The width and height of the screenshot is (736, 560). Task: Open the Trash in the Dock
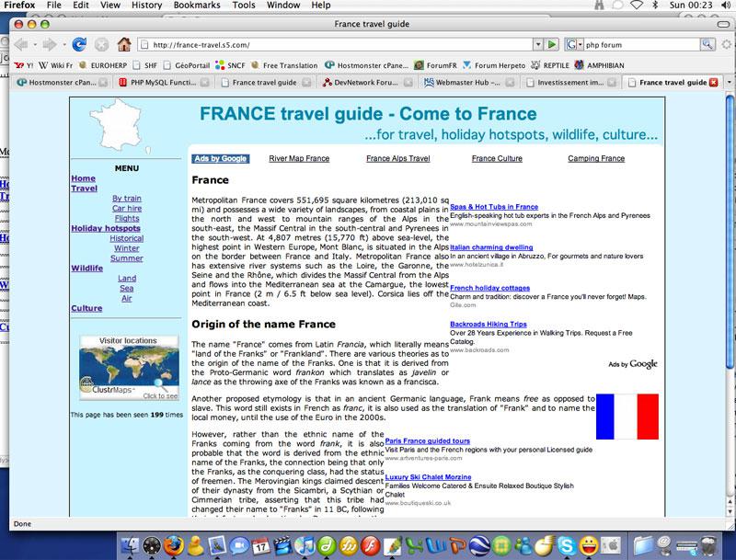pyautogui.click(x=708, y=546)
